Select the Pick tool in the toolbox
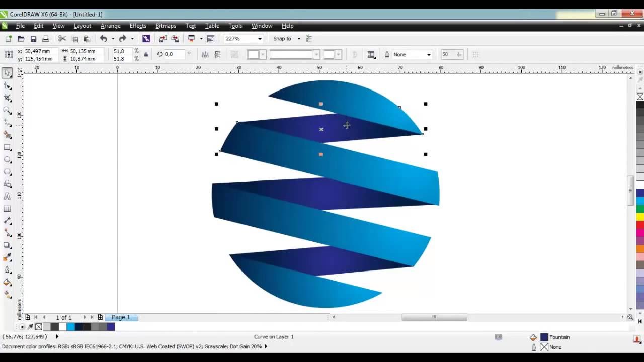Screen dimensions: 644x362 [7, 73]
